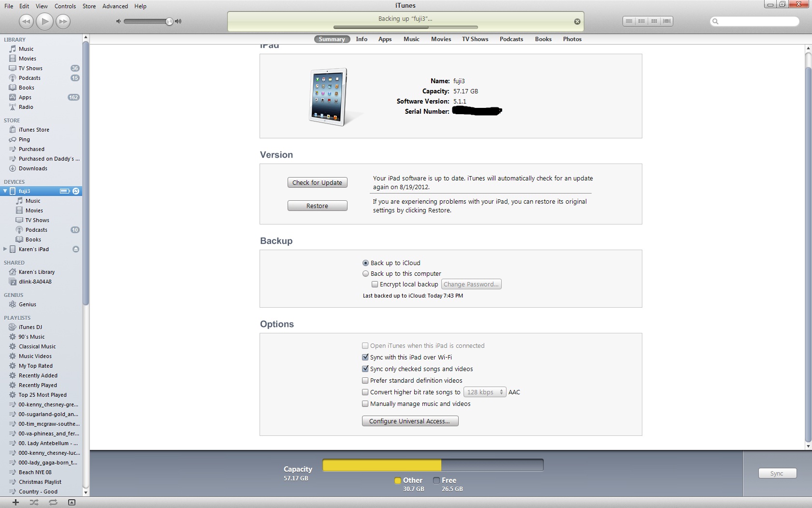
Task: Toggle shuffle at the bottom left
Action: tap(34, 503)
